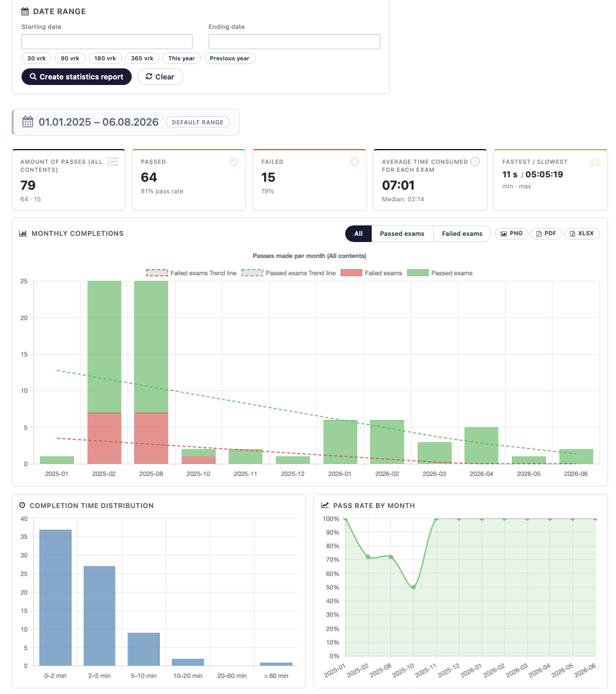Image resolution: width=616 pixels, height=694 pixels.
Task: Clear the date range filters
Action: click(x=160, y=76)
